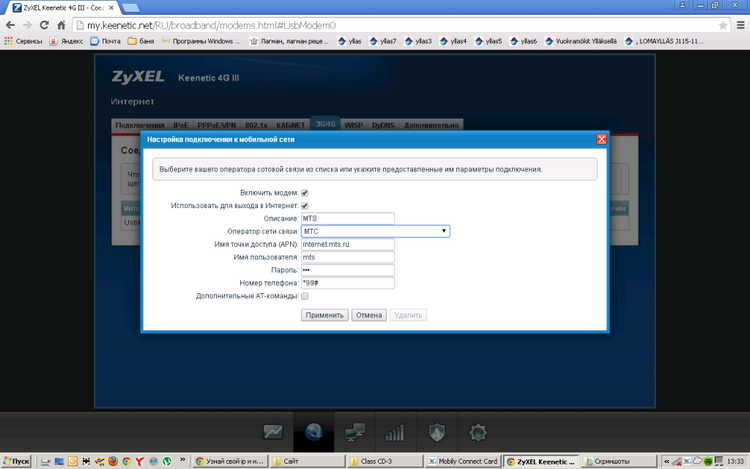Click the Удалить button
This screenshot has width=750, height=469.
[x=408, y=315]
